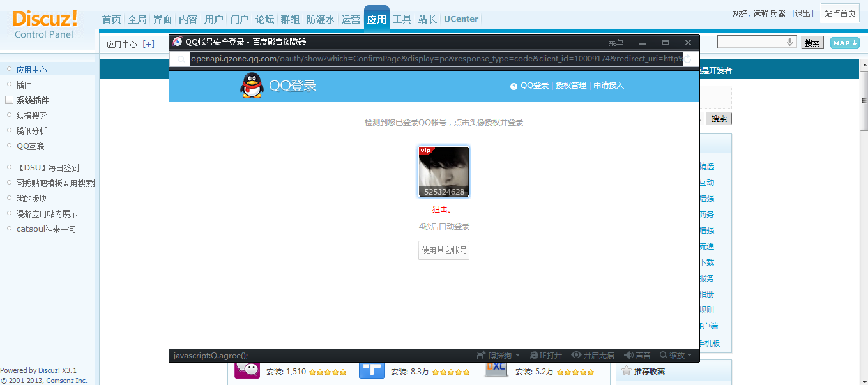
Task: Click the help question mark beside QQ登录
Action: point(514,86)
